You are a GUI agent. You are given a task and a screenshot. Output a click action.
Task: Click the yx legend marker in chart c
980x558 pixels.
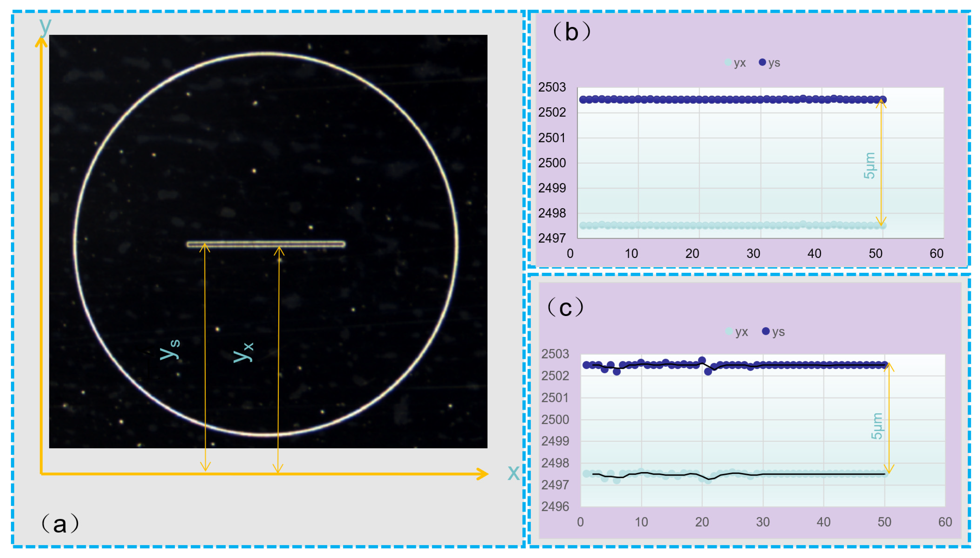(x=729, y=332)
